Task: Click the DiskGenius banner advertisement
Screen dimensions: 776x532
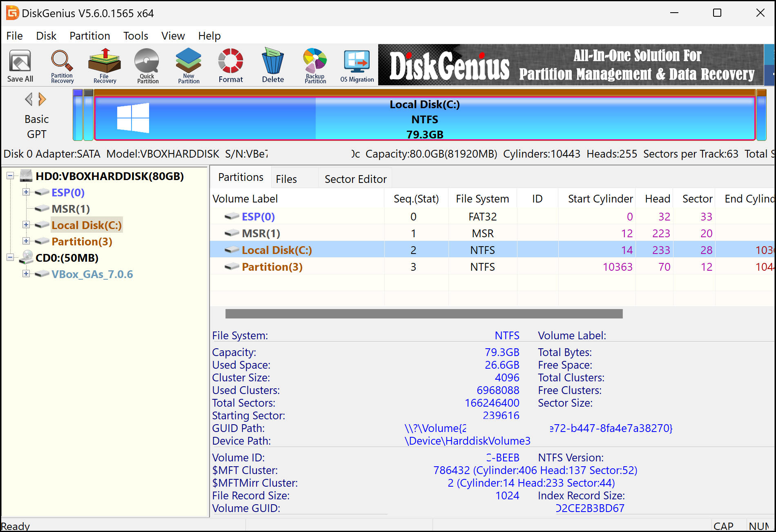Action: point(571,65)
